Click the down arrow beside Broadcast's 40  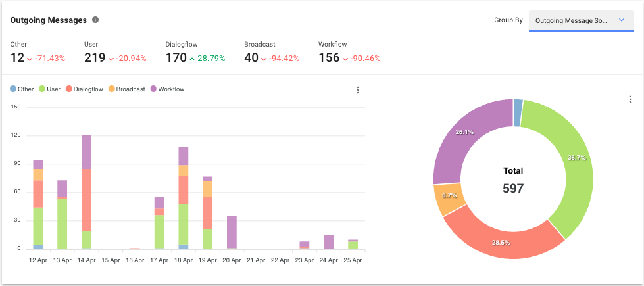click(x=264, y=59)
